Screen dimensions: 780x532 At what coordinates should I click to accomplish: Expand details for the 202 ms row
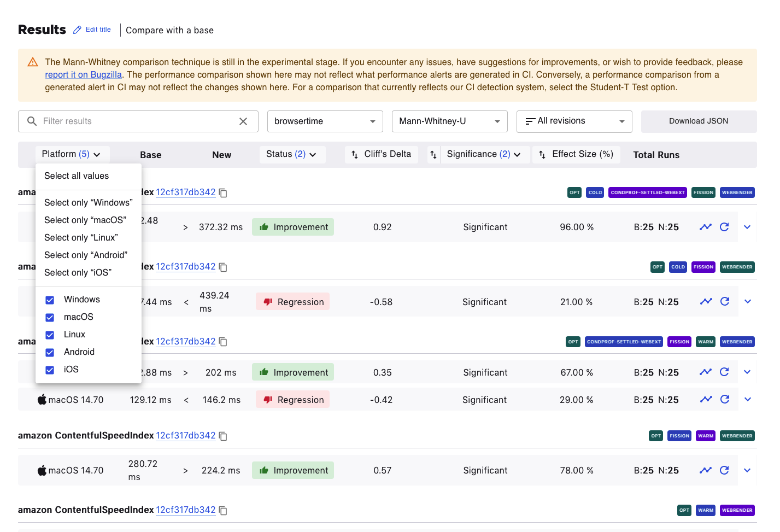pos(747,372)
